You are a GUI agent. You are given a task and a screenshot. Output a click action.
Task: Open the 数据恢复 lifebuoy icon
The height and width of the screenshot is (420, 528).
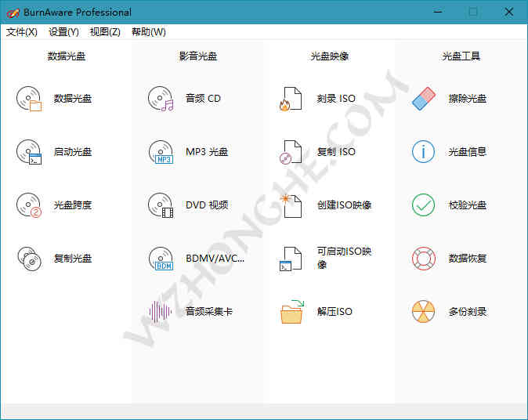pos(424,259)
